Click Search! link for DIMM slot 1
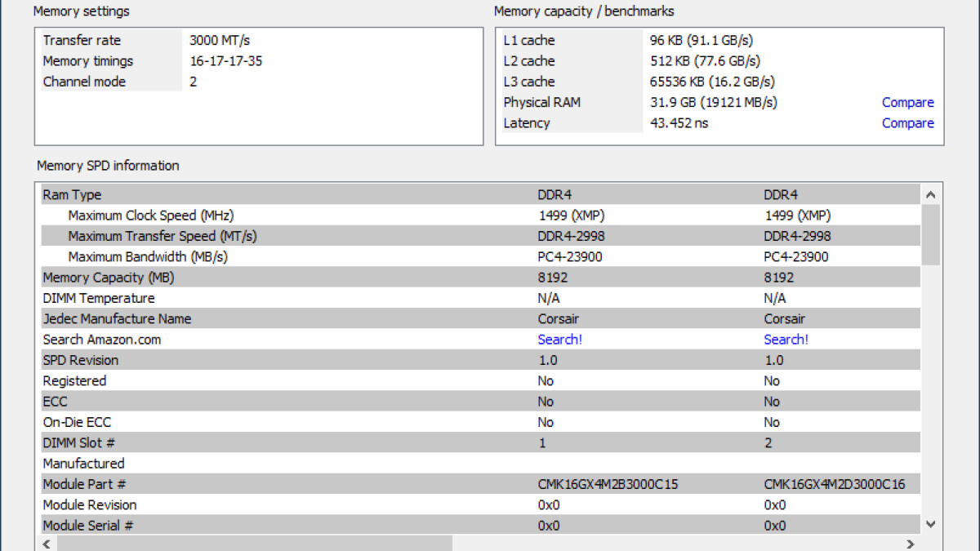 [559, 340]
